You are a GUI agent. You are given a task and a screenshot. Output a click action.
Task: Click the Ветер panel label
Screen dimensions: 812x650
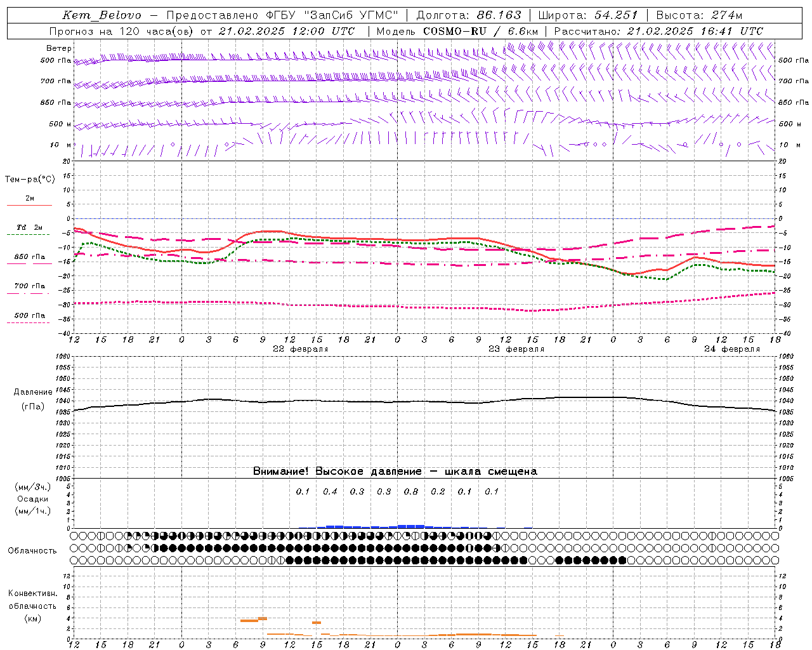click(59, 48)
